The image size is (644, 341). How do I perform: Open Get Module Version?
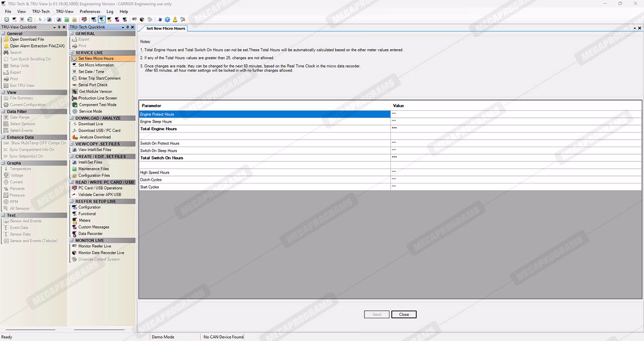point(95,91)
